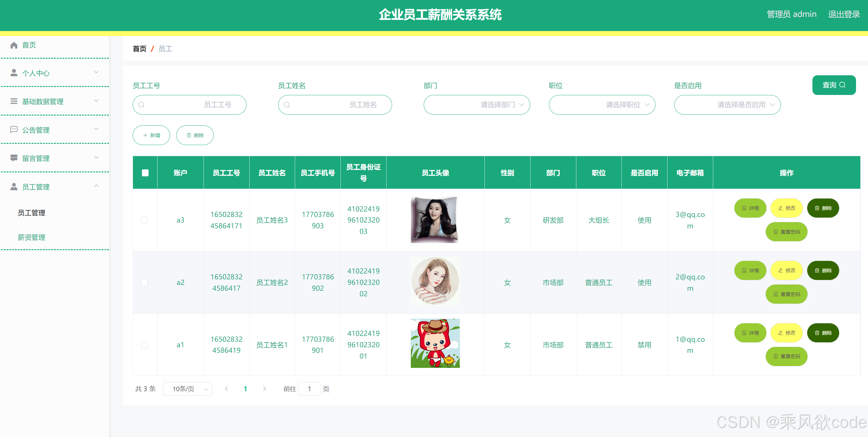Click the yellow 修改 button for a2
The width and height of the screenshot is (868, 437).
(x=786, y=270)
